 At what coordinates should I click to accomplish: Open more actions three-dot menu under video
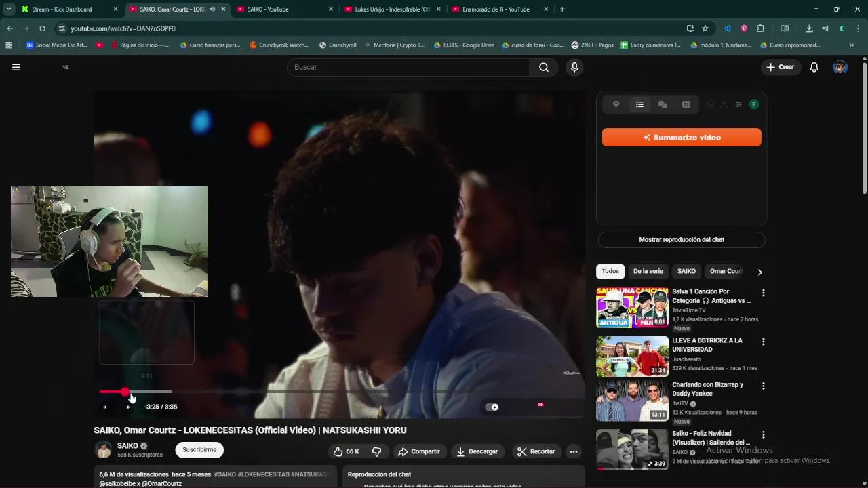(574, 451)
